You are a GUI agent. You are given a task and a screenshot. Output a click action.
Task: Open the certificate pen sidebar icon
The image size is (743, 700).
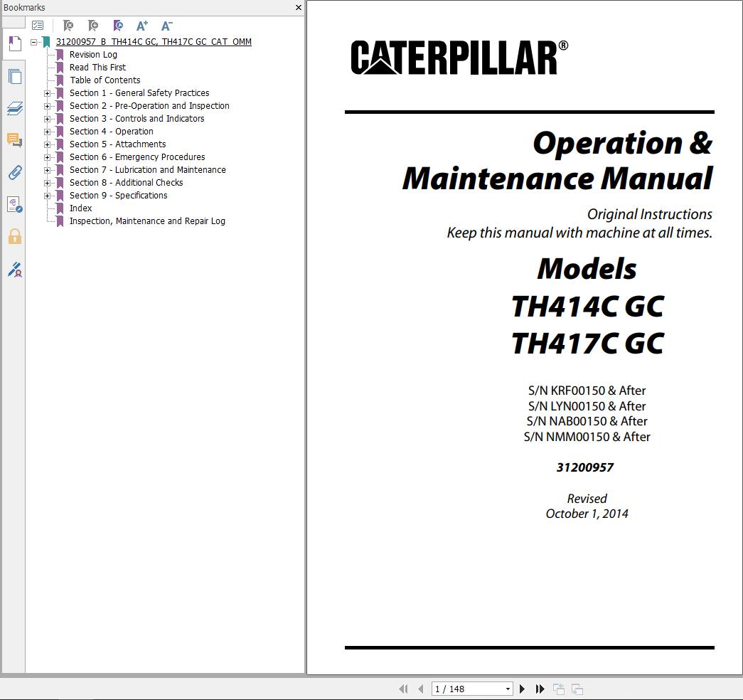pyautogui.click(x=15, y=270)
